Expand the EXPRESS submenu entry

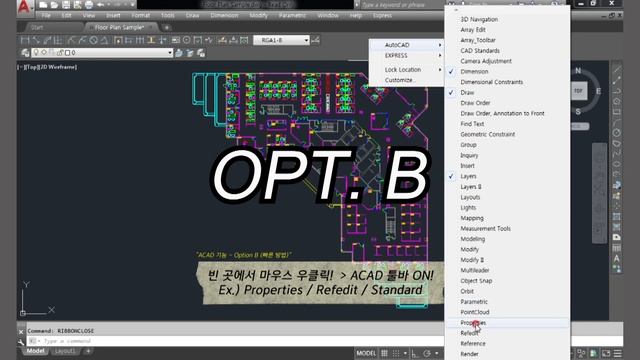407,56
